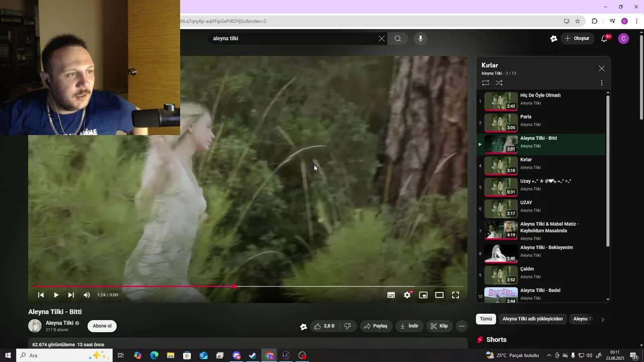Click the Paylaş share button
Screen dimensions: 644x362
click(x=376, y=326)
